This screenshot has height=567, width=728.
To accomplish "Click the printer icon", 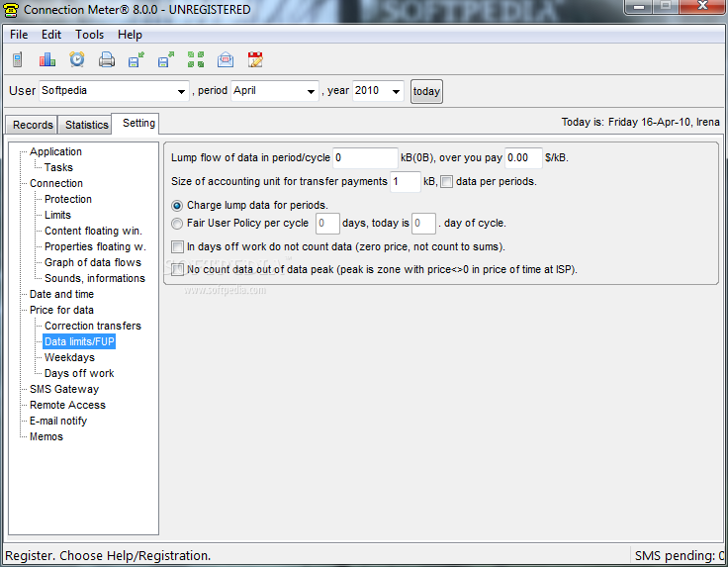I will pyautogui.click(x=107, y=59).
